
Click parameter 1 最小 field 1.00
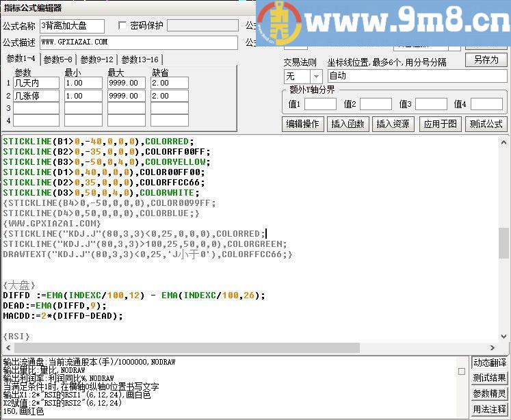click(83, 83)
